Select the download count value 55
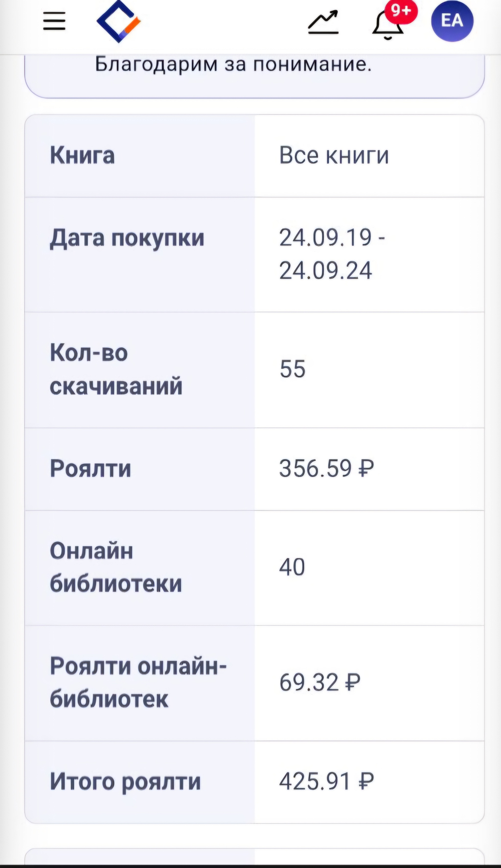 [293, 369]
